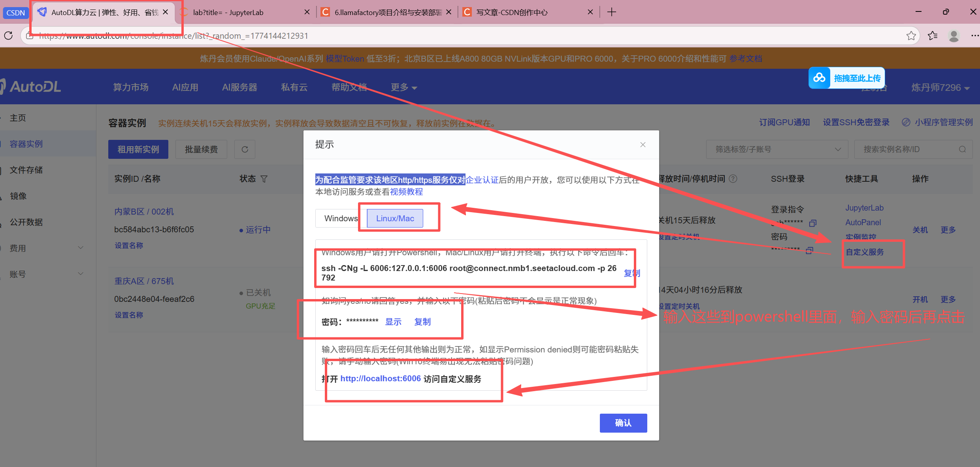Open the http://localhost:6006 link
The height and width of the screenshot is (467, 980).
[381, 378]
